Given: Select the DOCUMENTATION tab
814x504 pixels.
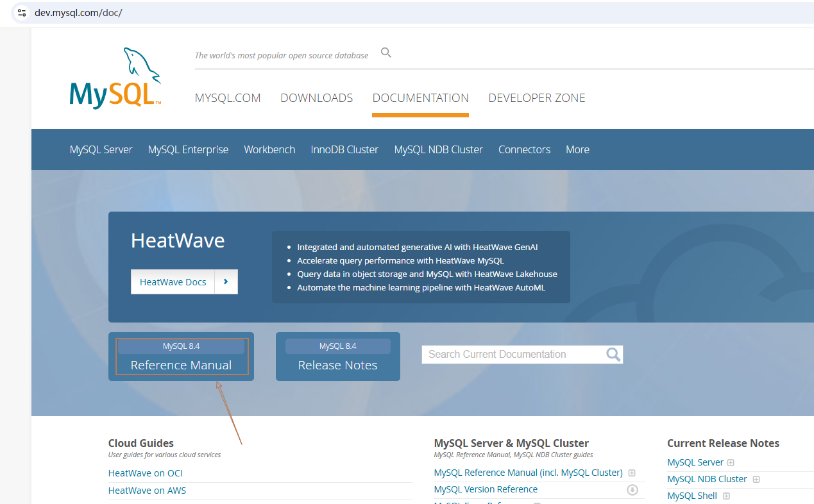Looking at the screenshot, I should click(x=421, y=98).
